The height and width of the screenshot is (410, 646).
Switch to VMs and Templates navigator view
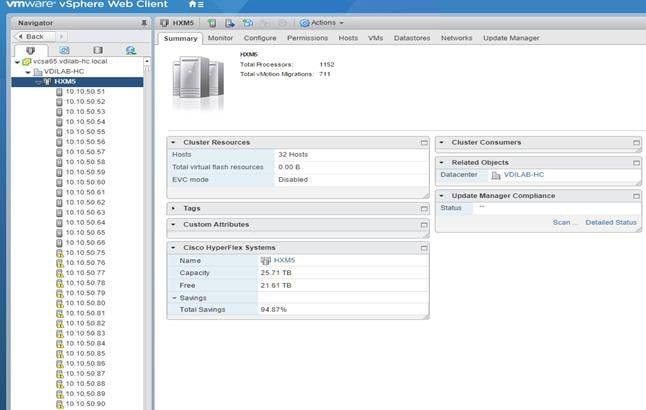[x=64, y=50]
